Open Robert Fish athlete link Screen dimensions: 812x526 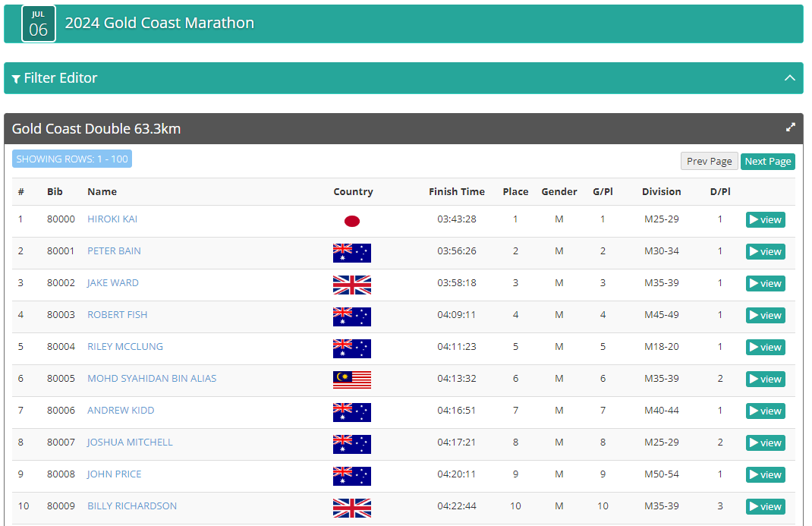point(118,315)
